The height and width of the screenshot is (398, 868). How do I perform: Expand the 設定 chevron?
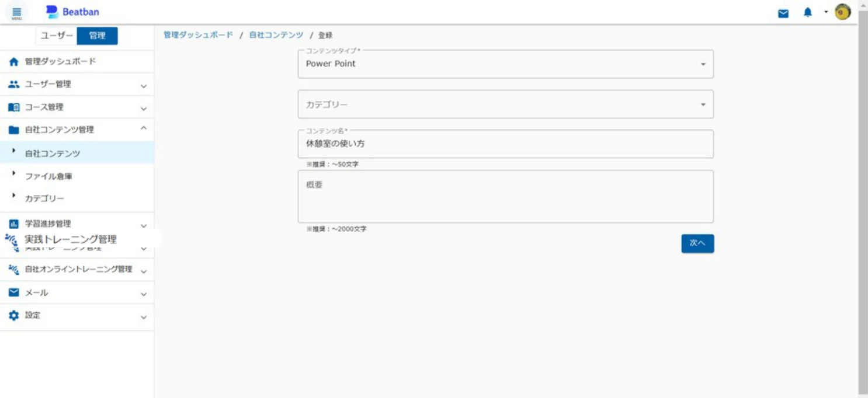pos(144,317)
